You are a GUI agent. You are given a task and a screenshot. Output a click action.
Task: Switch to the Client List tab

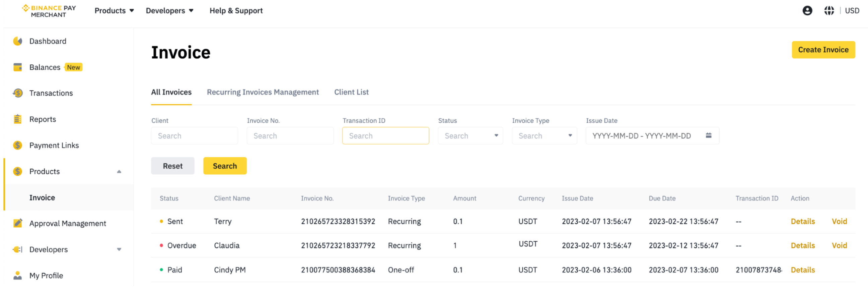pos(351,92)
